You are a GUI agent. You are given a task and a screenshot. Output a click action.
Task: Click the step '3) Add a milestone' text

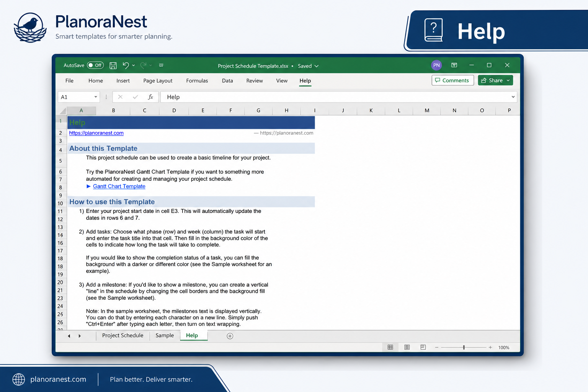(x=173, y=291)
